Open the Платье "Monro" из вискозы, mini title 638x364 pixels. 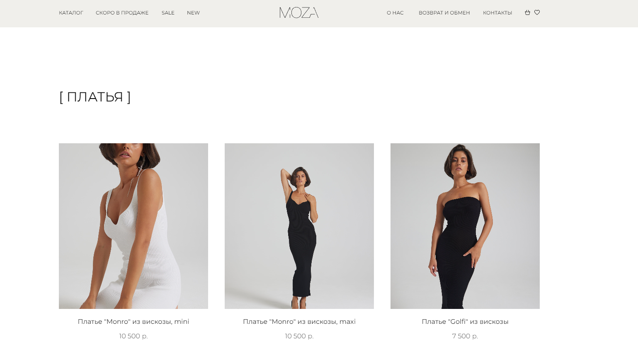click(133, 322)
